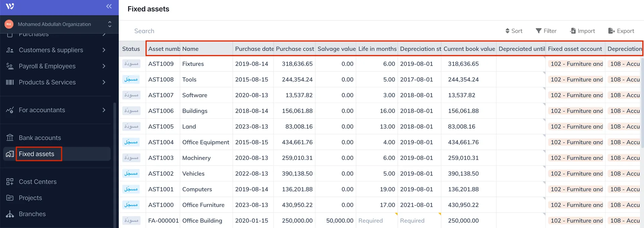Click the Bank accounts building icon

click(10, 138)
